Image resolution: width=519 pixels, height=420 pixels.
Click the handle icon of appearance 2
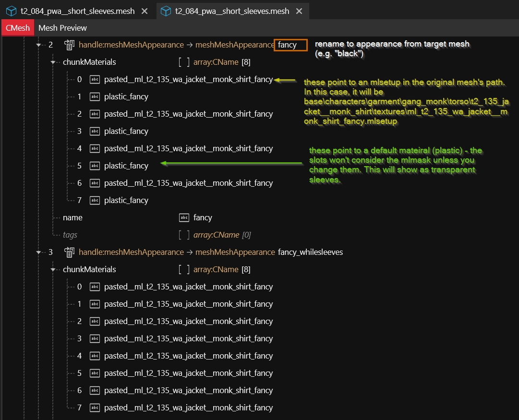69,45
